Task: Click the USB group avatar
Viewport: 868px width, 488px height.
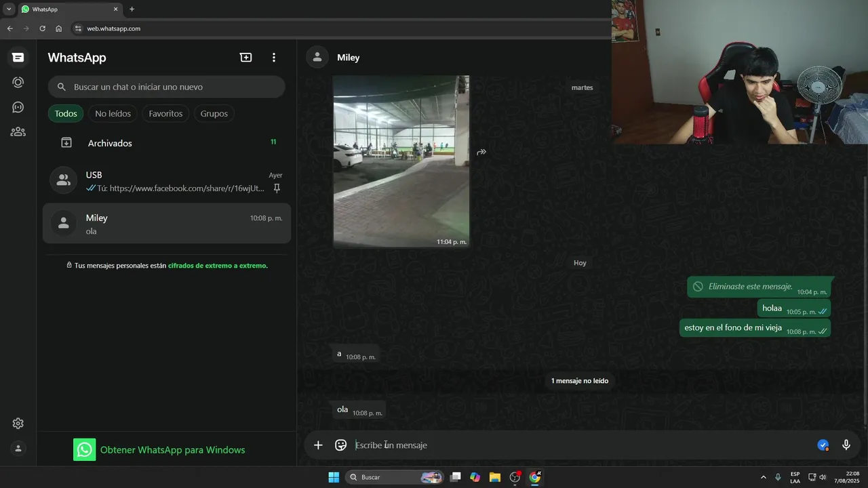Action: [63, 180]
